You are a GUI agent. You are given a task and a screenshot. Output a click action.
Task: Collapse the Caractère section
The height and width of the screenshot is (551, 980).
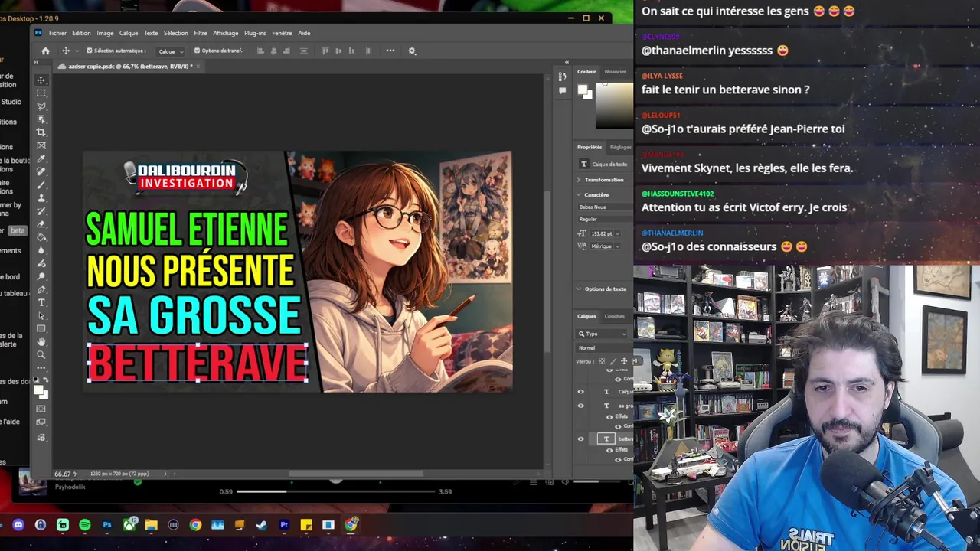(579, 194)
